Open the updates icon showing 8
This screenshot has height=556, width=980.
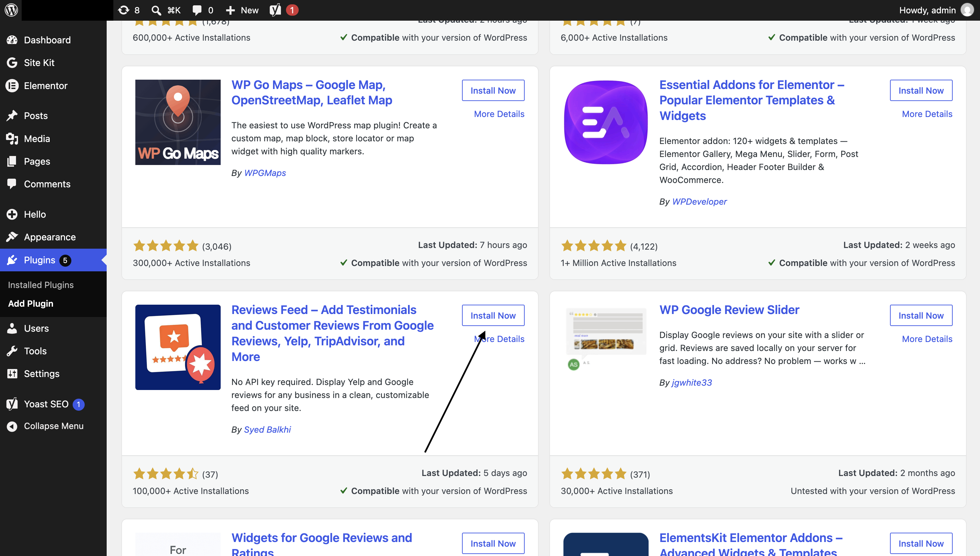(123, 10)
